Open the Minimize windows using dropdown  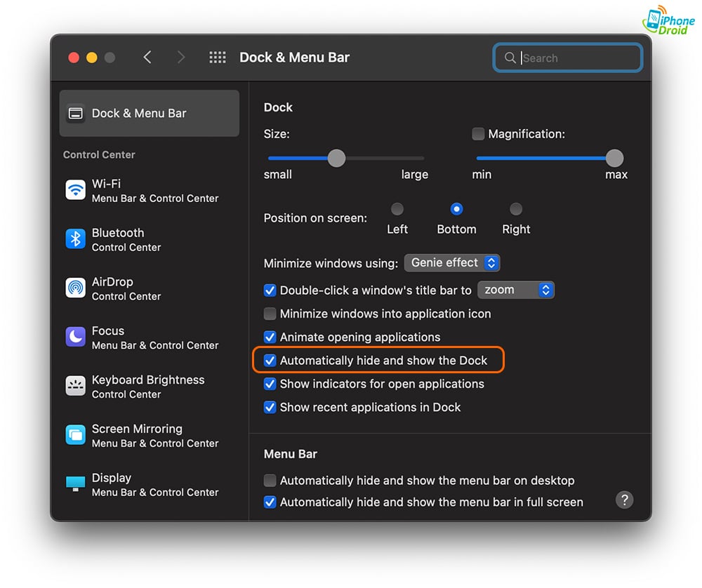click(x=452, y=262)
